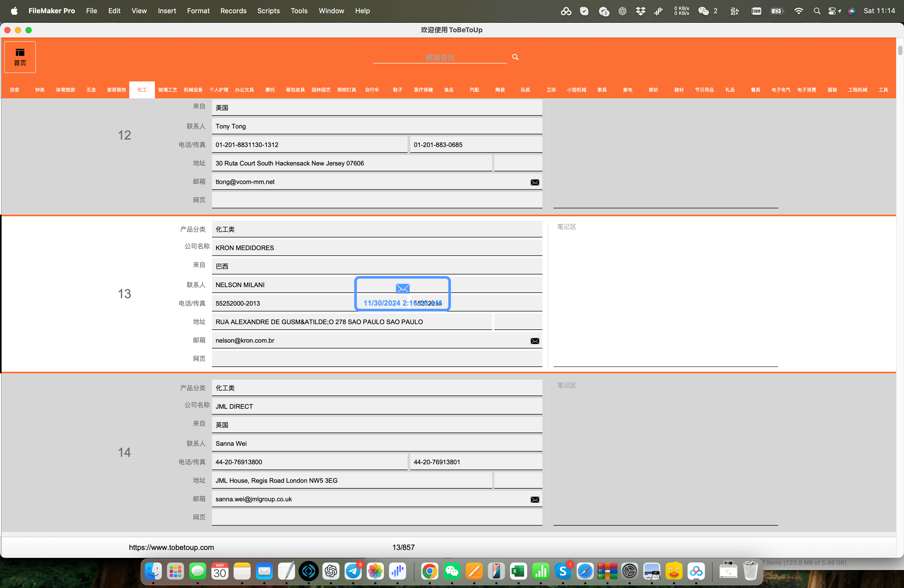Viewport: 904px width, 588px height.
Task: Open the 工具 category tab
Action: 883,90
